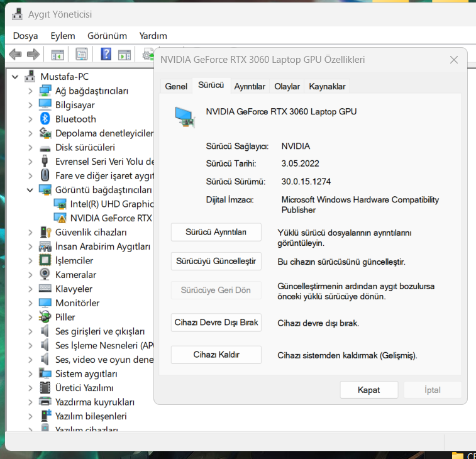The width and height of the screenshot is (476, 459).
Task: Collapse the Görüntü bağdaştırıcıları category
Action: pyautogui.click(x=30, y=190)
